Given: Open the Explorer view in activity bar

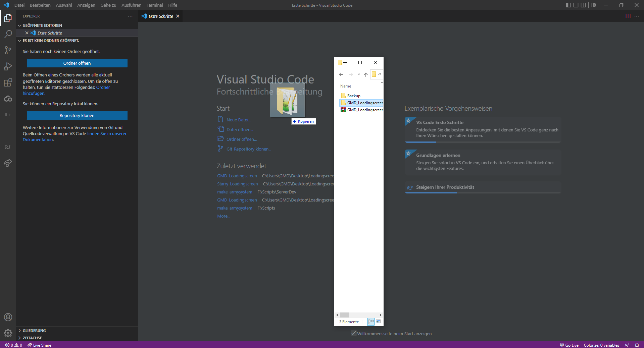Looking at the screenshot, I should (x=8, y=18).
